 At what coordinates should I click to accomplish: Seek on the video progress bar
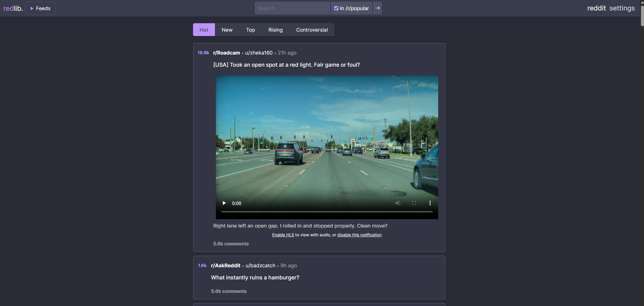coord(327,212)
